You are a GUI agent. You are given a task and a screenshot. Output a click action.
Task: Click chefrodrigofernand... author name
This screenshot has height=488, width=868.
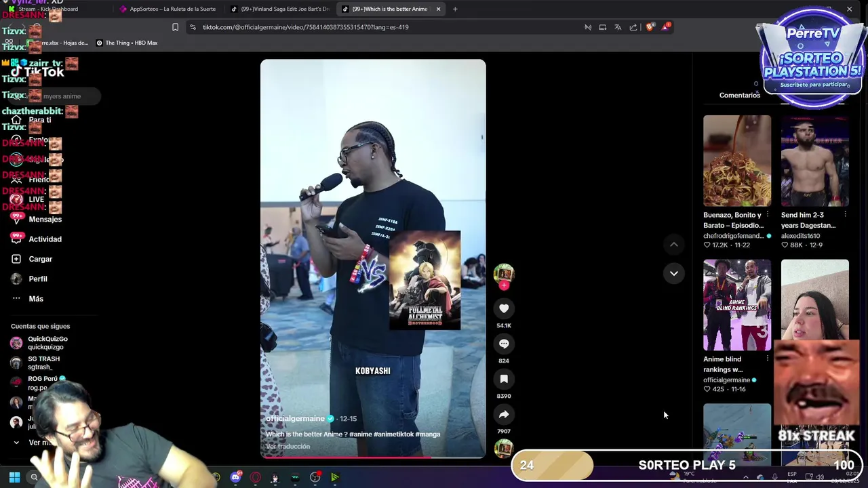(x=733, y=236)
